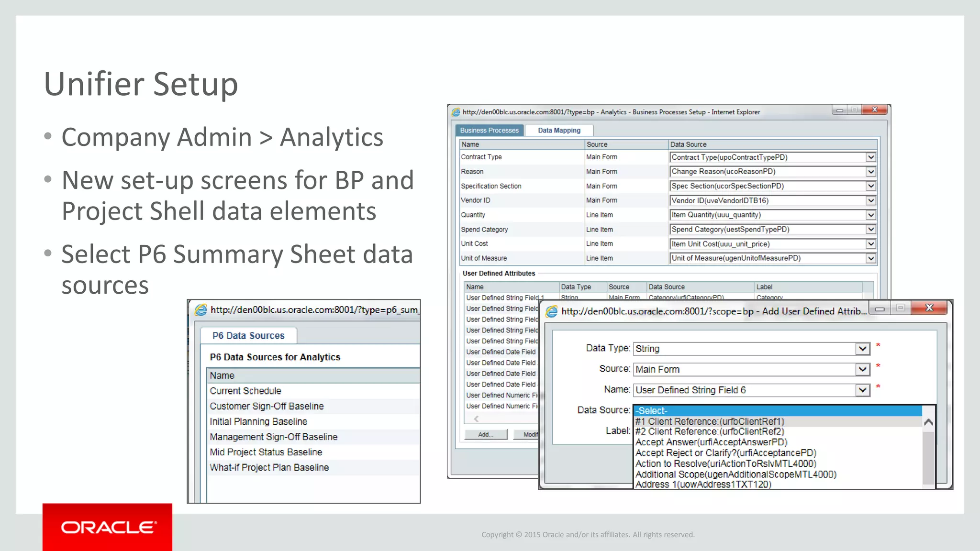Click Internet Explorer icon in Add User Defined Attribute dialog
The image size is (980, 551).
coord(552,311)
